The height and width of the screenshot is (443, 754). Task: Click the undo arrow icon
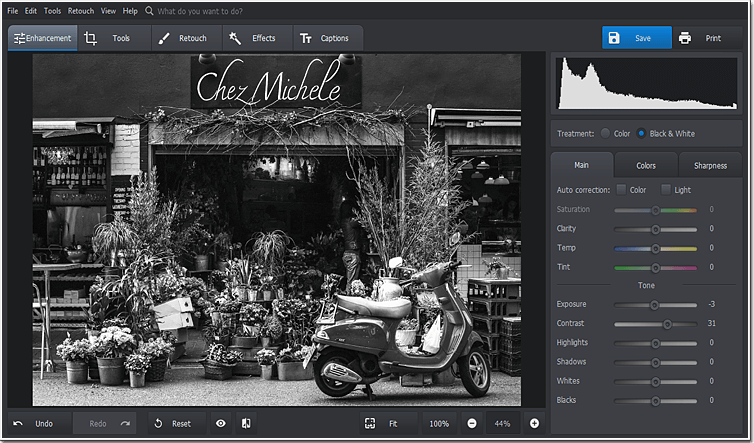click(x=18, y=423)
